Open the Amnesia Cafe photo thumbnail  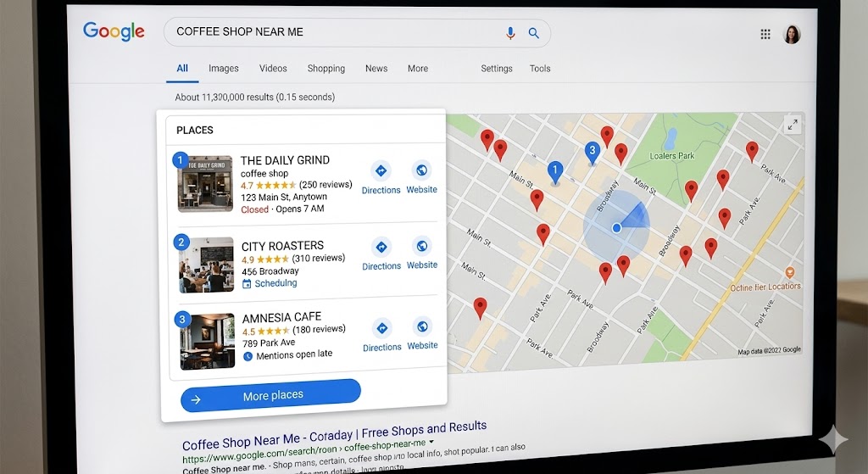[208, 342]
